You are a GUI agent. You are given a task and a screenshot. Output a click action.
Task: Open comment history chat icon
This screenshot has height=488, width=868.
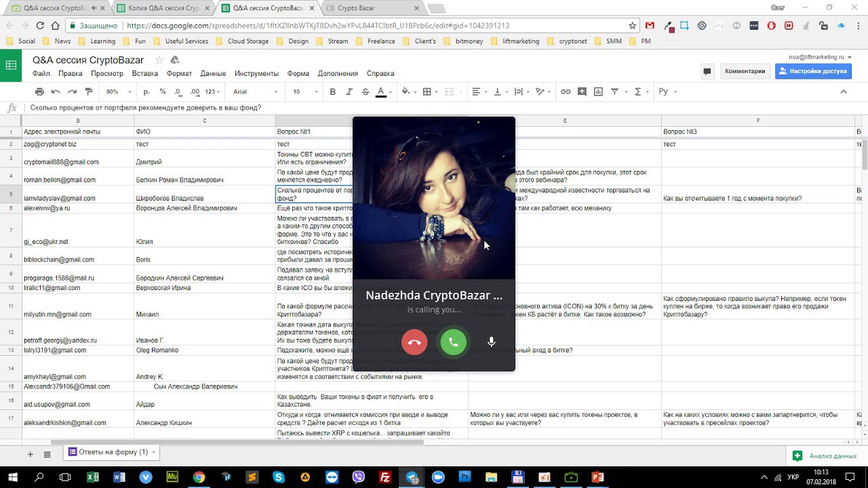point(707,71)
